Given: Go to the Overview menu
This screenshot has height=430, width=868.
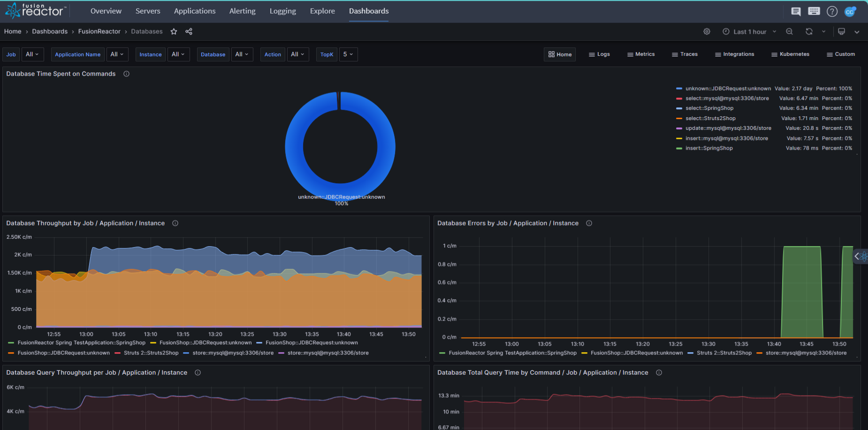Looking at the screenshot, I should 106,11.
